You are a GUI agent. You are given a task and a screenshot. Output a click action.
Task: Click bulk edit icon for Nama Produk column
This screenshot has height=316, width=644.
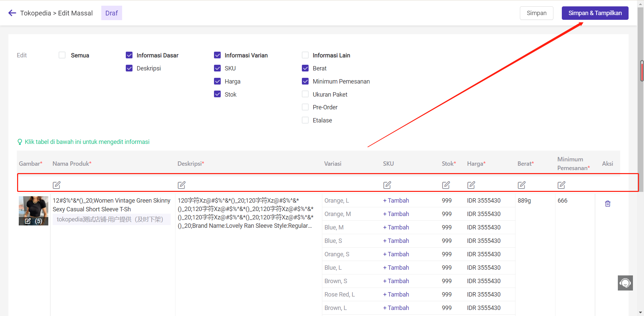[x=57, y=185]
